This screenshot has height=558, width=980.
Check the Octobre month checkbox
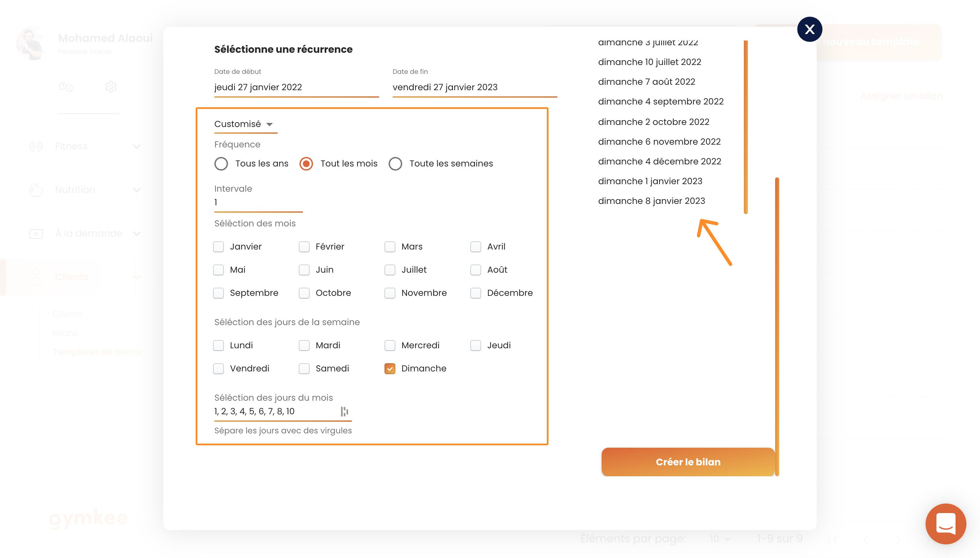(304, 293)
